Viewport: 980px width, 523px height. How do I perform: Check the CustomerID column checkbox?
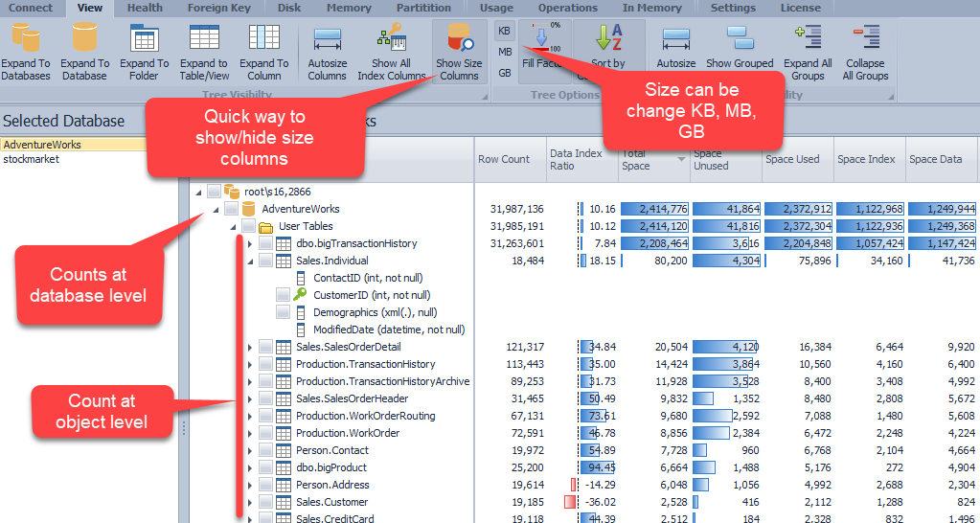tap(284, 295)
